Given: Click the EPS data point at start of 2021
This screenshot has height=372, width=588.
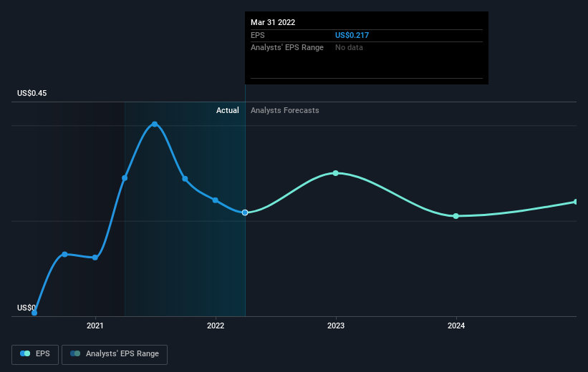Looking at the screenshot, I should [95, 258].
